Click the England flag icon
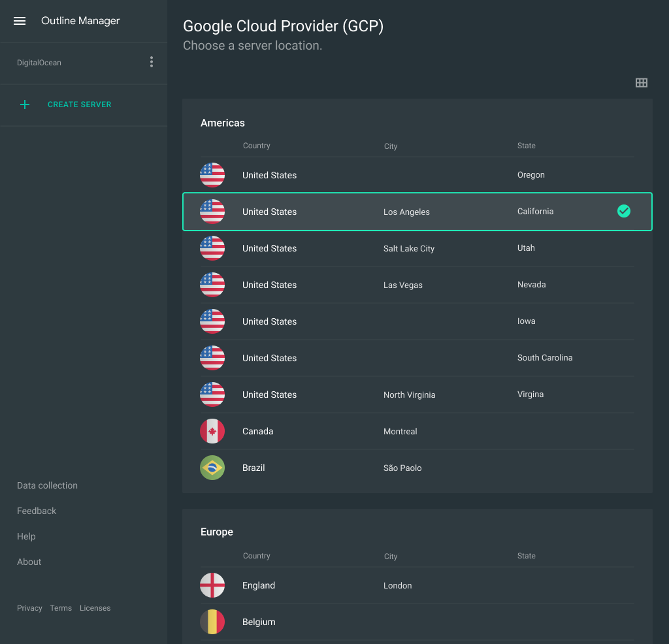This screenshot has height=644, width=669. 212,585
